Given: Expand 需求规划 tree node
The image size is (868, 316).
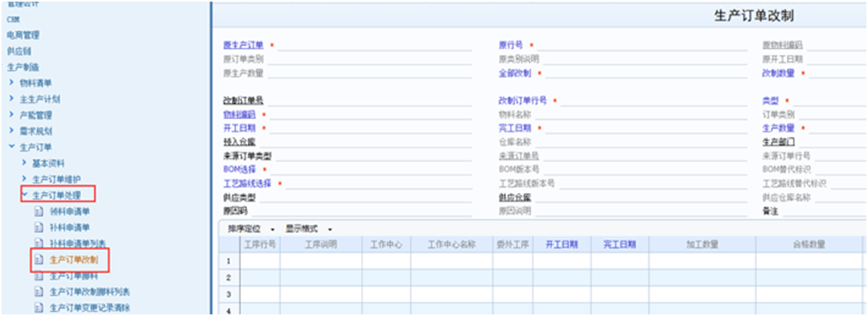Looking at the screenshot, I should pos(12,131).
